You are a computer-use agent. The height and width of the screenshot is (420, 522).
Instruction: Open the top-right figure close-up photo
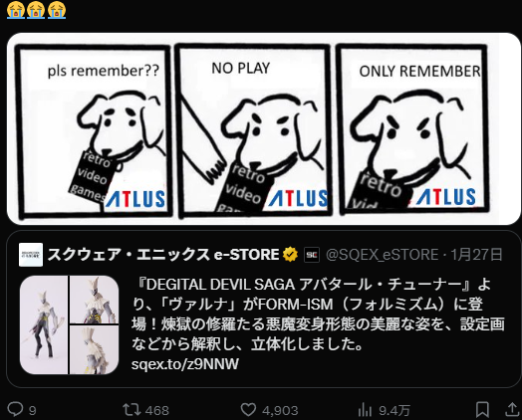pyautogui.click(x=95, y=300)
